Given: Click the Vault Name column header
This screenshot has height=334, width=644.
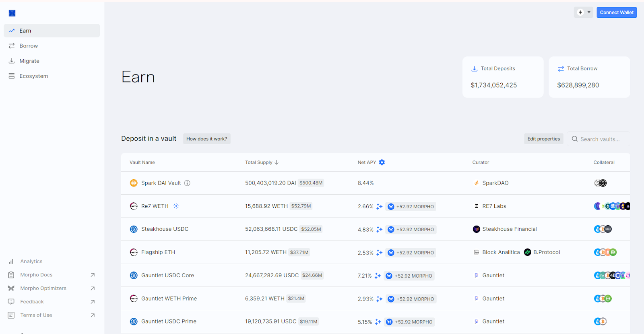Looking at the screenshot, I should click(x=142, y=162).
